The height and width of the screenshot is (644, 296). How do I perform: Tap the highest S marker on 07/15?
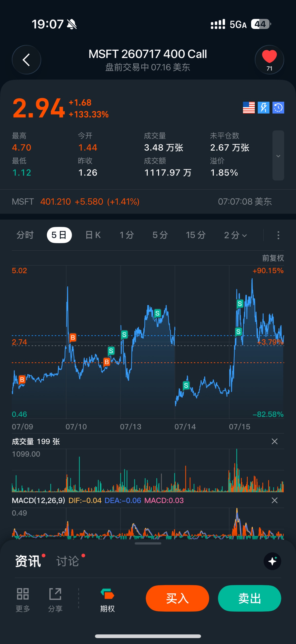tap(240, 304)
